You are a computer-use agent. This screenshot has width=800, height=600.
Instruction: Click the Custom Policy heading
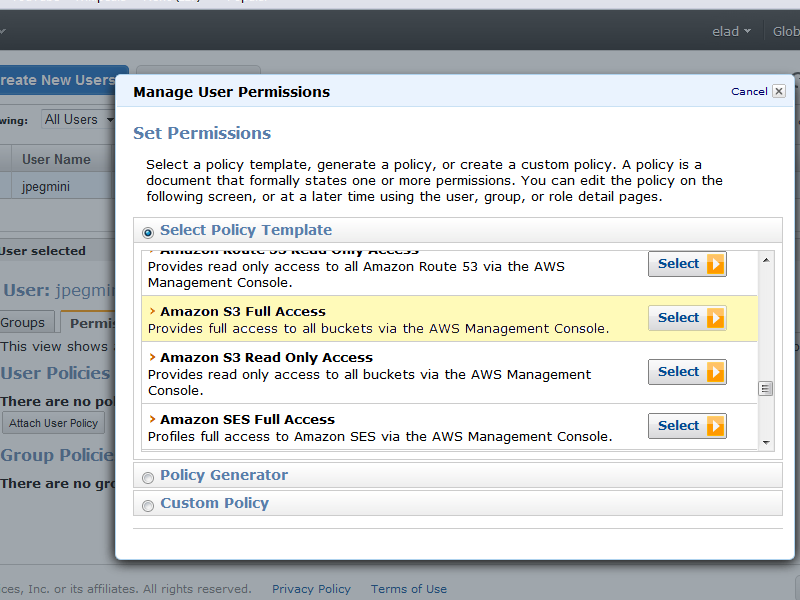click(214, 503)
